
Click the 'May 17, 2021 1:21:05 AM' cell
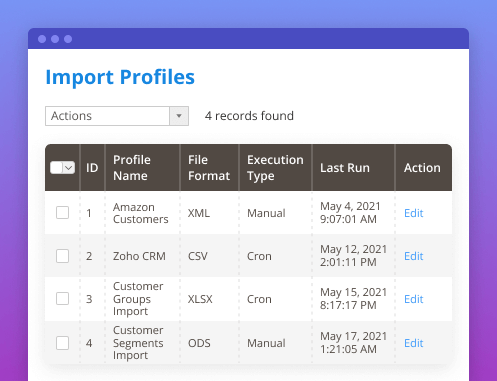[x=354, y=343]
